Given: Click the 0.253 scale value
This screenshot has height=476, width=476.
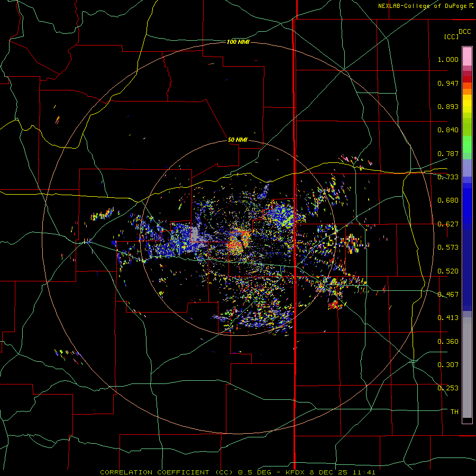Looking at the screenshot, I should click(x=448, y=388).
